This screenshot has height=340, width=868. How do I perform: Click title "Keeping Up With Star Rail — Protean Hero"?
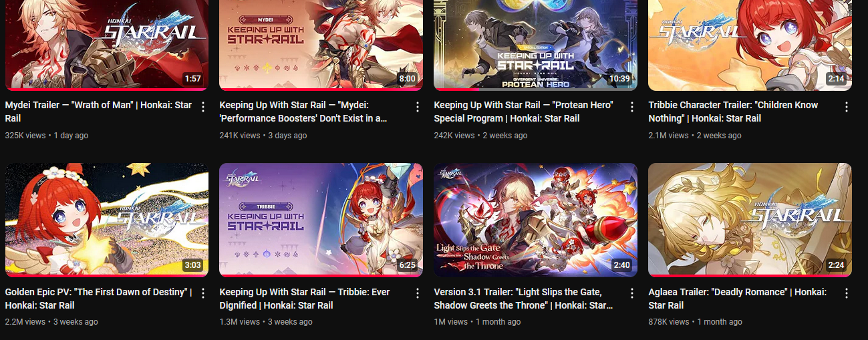[x=524, y=112]
